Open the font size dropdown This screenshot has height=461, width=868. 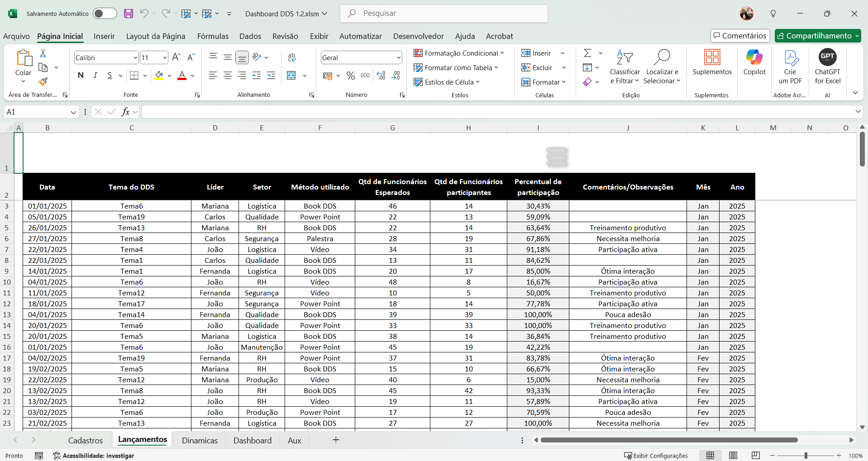[x=164, y=57]
